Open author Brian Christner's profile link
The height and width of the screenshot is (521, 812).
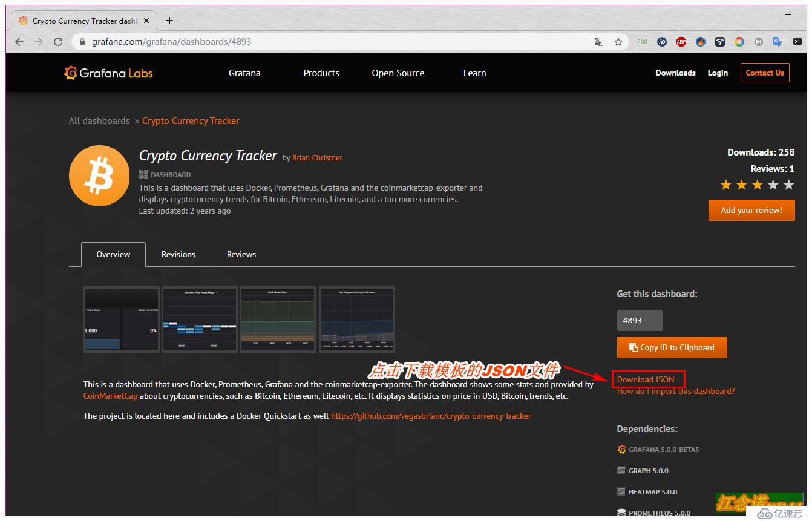pyautogui.click(x=317, y=158)
